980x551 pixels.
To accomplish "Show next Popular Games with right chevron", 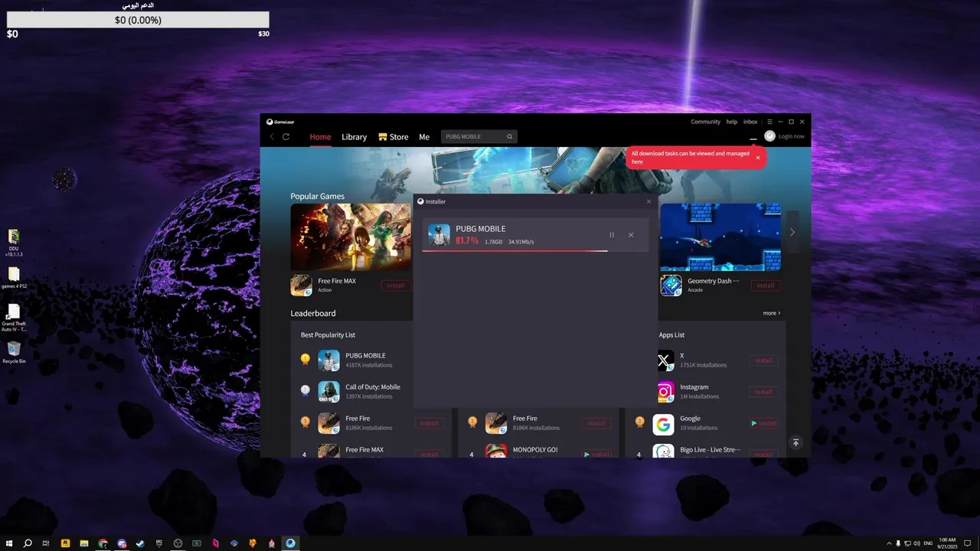I will 792,232.
